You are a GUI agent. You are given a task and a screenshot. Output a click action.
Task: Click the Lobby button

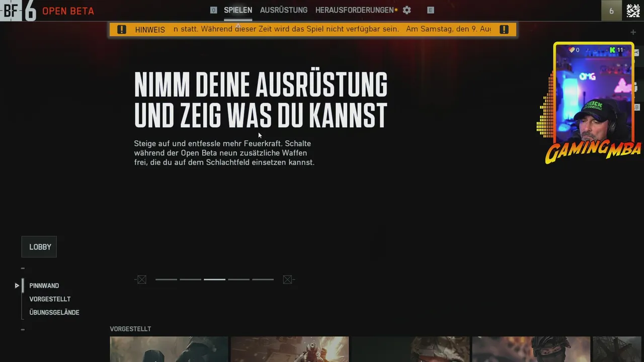point(39,247)
